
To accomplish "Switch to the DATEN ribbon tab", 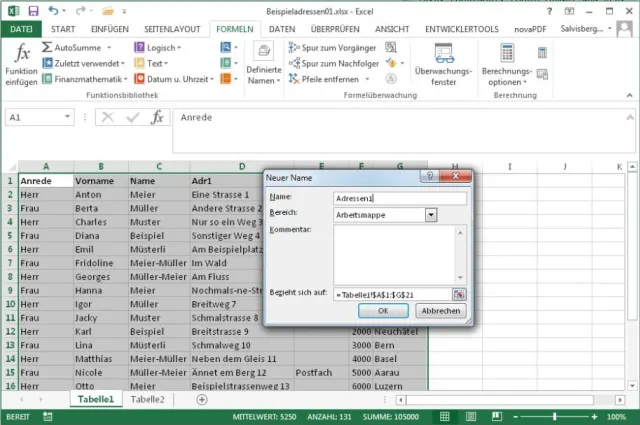I will click(x=282, y=29).
